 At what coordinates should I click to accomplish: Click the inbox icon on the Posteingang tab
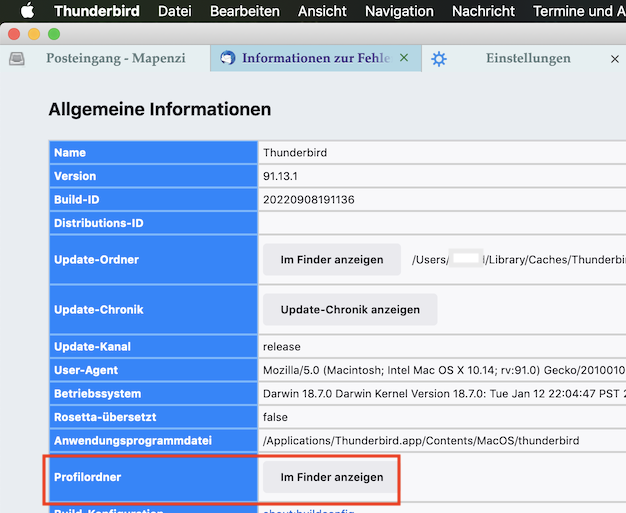tap(17, 59)
